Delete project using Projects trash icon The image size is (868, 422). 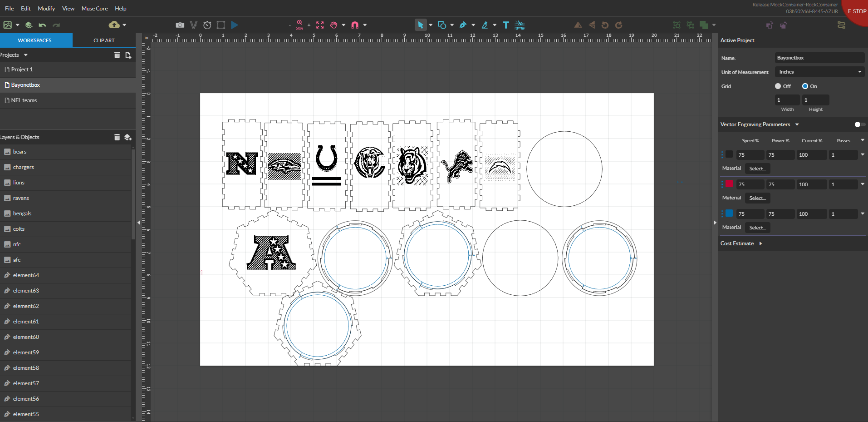point(117,55)
